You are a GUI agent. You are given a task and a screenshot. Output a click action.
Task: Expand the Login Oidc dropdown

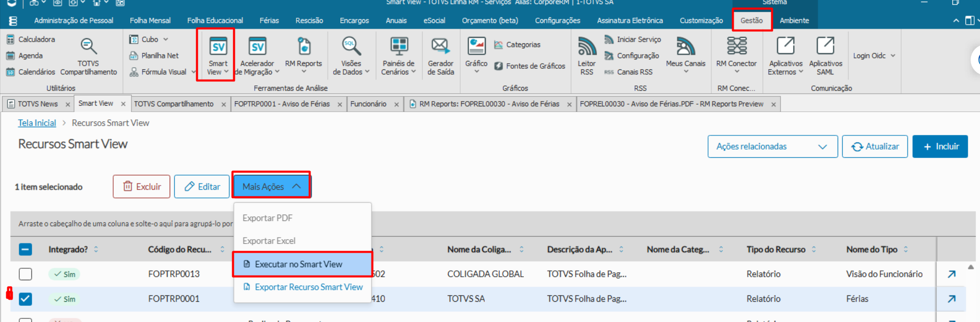tap(874, 56)
